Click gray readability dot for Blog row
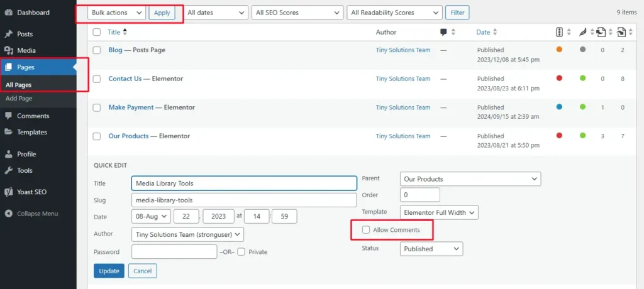This screenshot has height=289, width=644. tap(582, 49)
